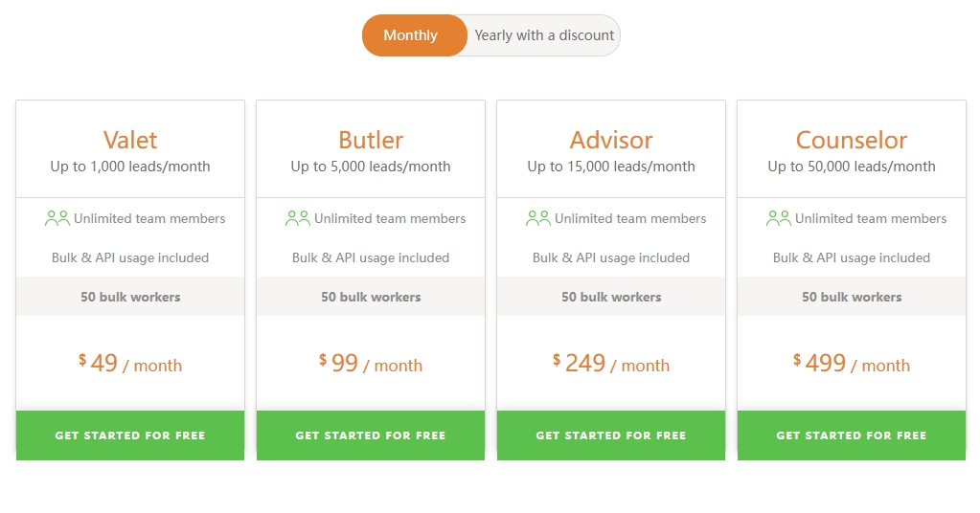Click the $99 / month price
Viewport: 980px width, 513px height.
click(x=371, y=364)
